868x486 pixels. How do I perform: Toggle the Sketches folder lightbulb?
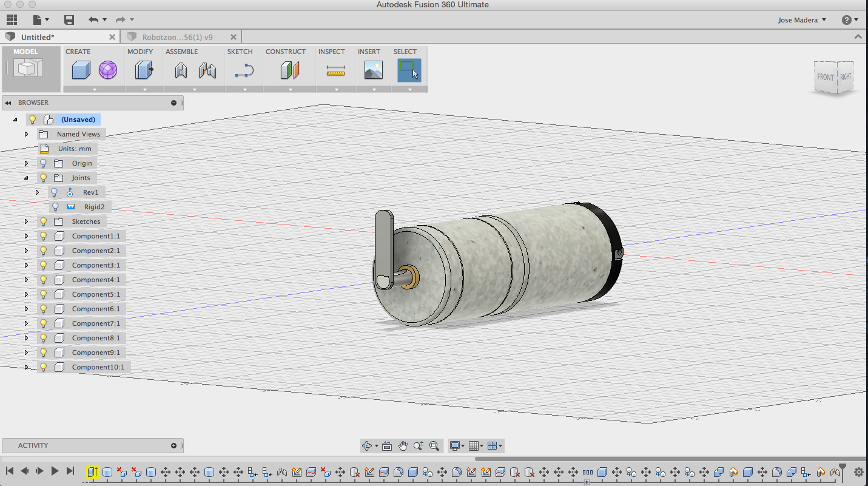point(44,221)
